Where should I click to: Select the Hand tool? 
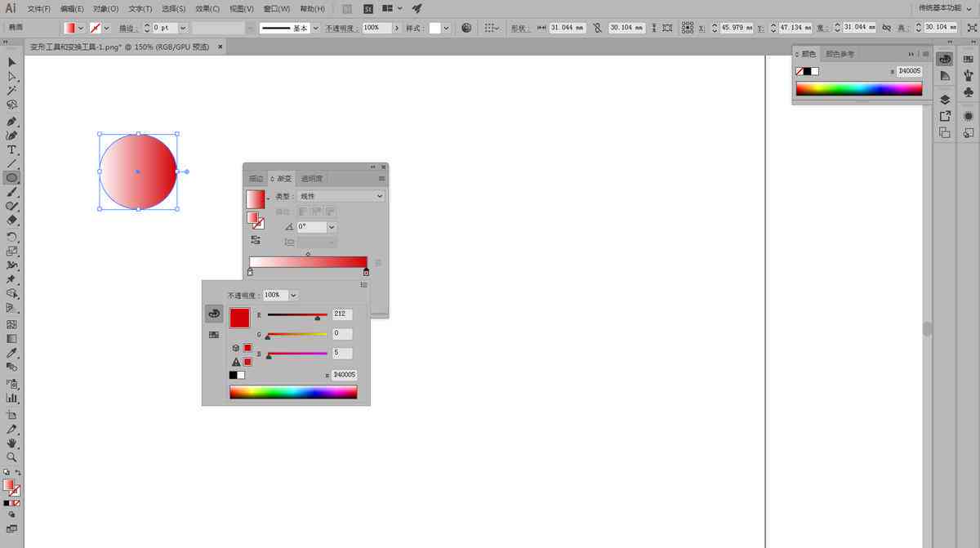[x=12, y=443]
